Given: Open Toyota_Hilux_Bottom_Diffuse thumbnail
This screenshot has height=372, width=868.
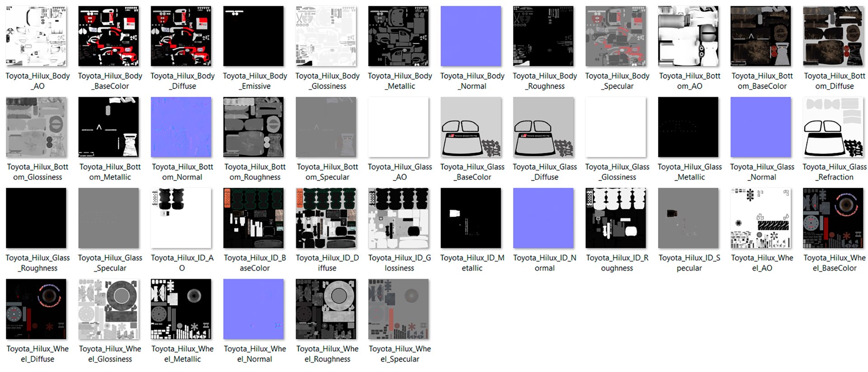Looking at the screenshot, I should pos(833,36).
